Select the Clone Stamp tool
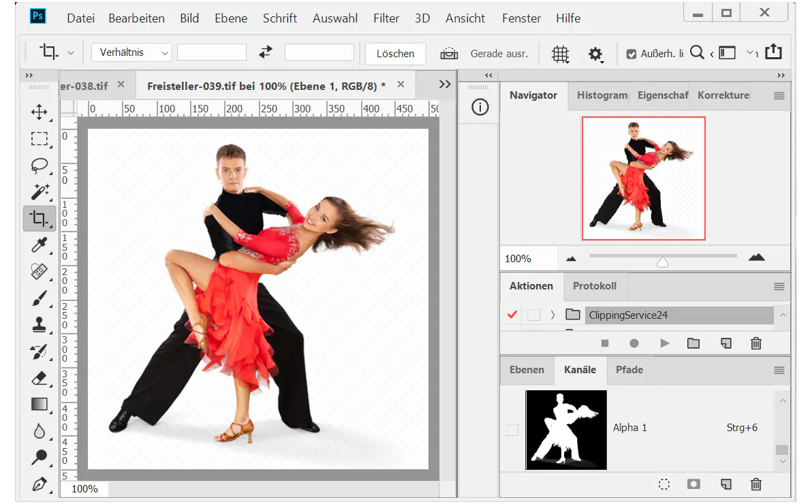The width and height of the screenshot is (812, 504). click(x=39, y=325)
